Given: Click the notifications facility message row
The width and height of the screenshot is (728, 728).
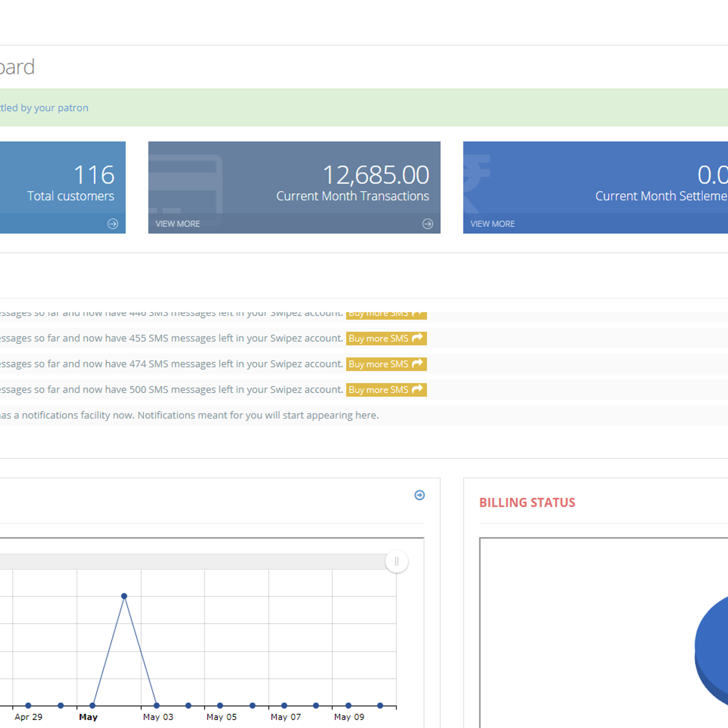Looking at the screenshot, I should [x=364, y=415].
